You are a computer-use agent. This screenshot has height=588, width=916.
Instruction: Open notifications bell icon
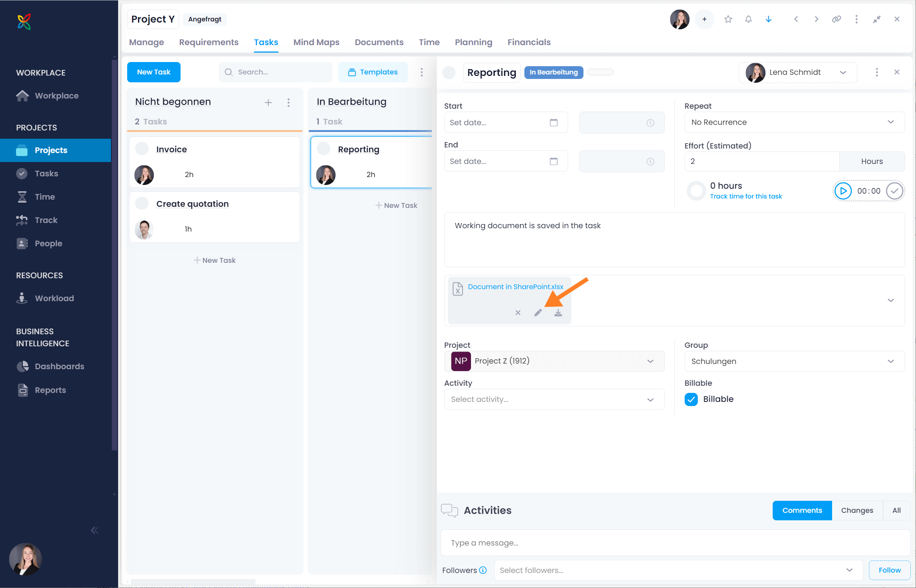pyautogui.click(x=748, y=19)
